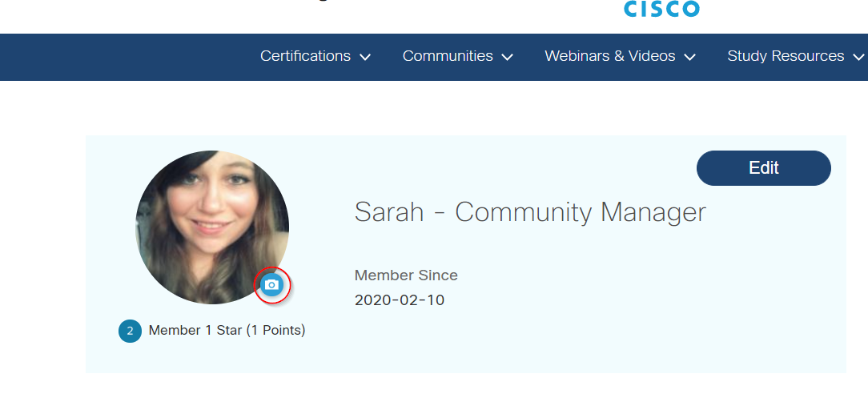
Task: Expand the Certifications dropdown arrow
Action: (x=365, y=58)
